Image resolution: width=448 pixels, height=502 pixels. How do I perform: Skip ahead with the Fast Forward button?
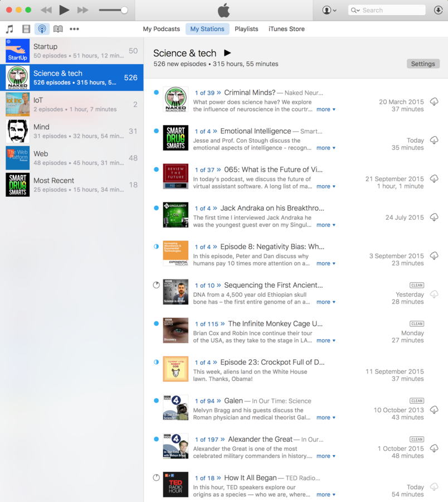tap(83, 10)
